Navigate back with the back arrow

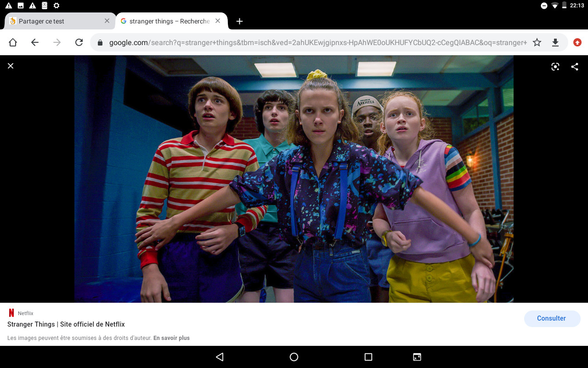point(35,42)
